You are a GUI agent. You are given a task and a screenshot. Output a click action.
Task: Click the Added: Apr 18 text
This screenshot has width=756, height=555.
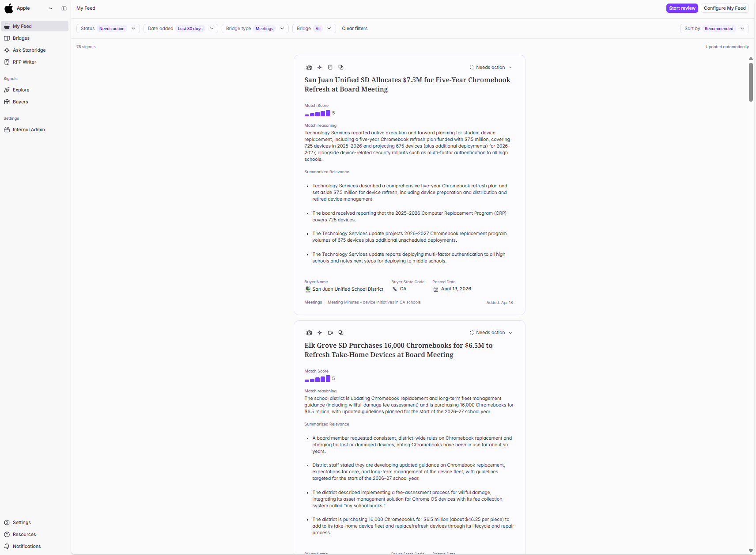499,303
